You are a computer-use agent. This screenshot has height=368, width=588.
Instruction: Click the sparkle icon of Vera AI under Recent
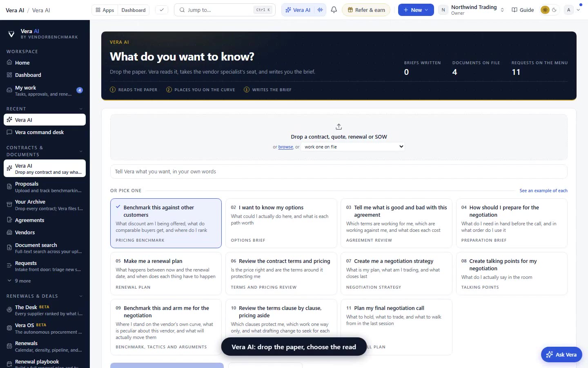click(9, 120)
